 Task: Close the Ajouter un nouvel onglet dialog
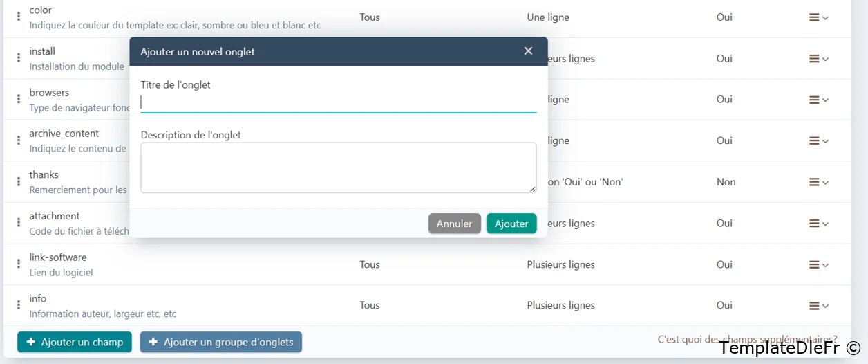click(529, 51)
